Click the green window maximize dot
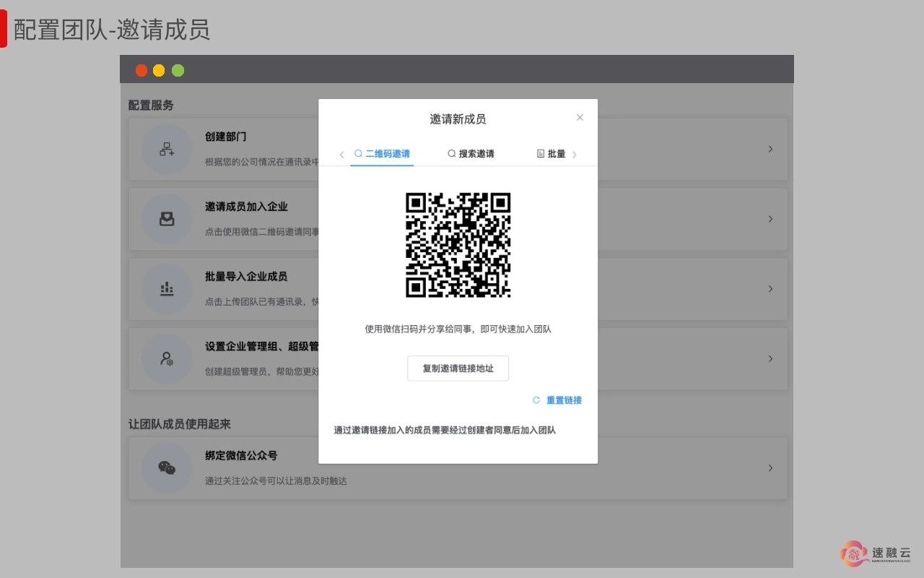 click(178, 70)
